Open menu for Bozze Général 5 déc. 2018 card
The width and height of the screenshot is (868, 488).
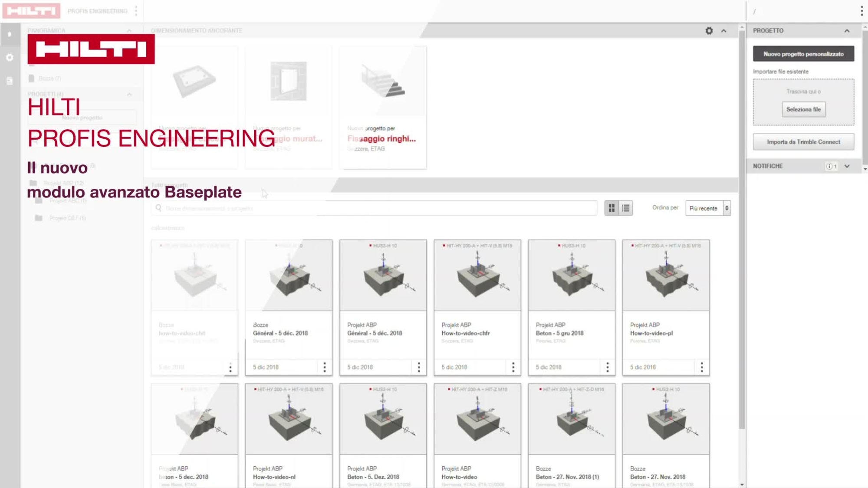coord(325,367)
